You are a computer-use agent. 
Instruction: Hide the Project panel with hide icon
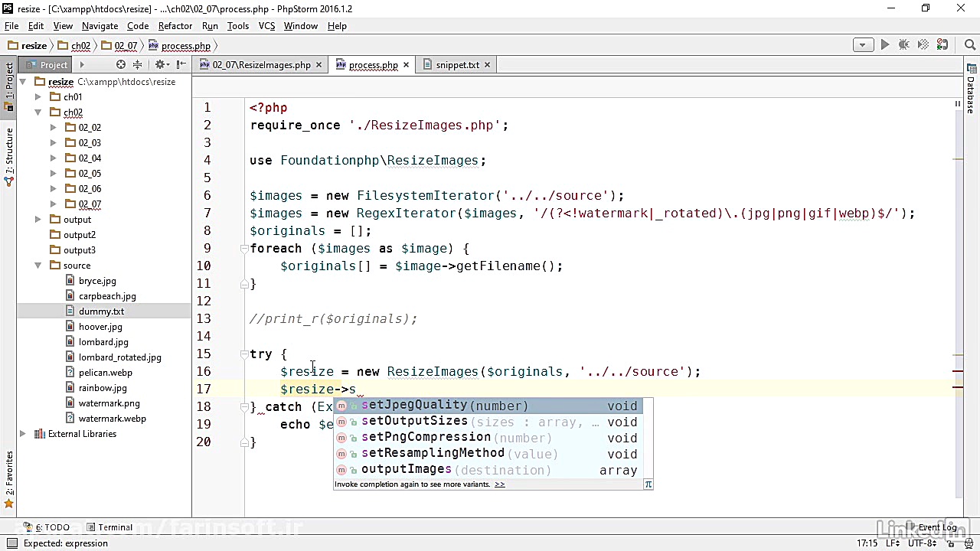(181, 65)
